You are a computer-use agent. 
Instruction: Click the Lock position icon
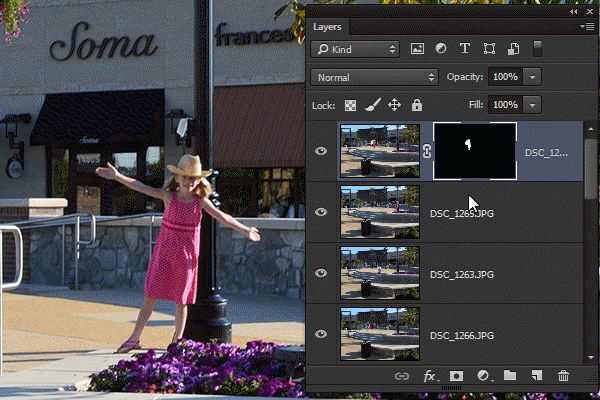coord(394,104)
